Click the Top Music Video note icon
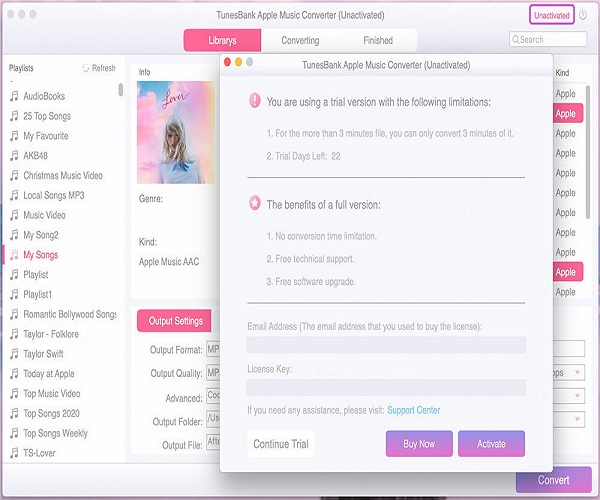600x500 pixels. point(14,394)
